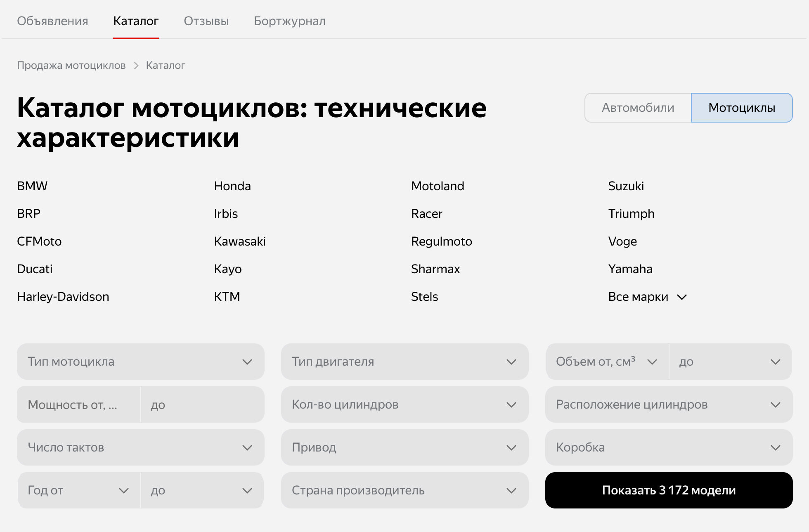Open the year до dropdown

[203, 490]
